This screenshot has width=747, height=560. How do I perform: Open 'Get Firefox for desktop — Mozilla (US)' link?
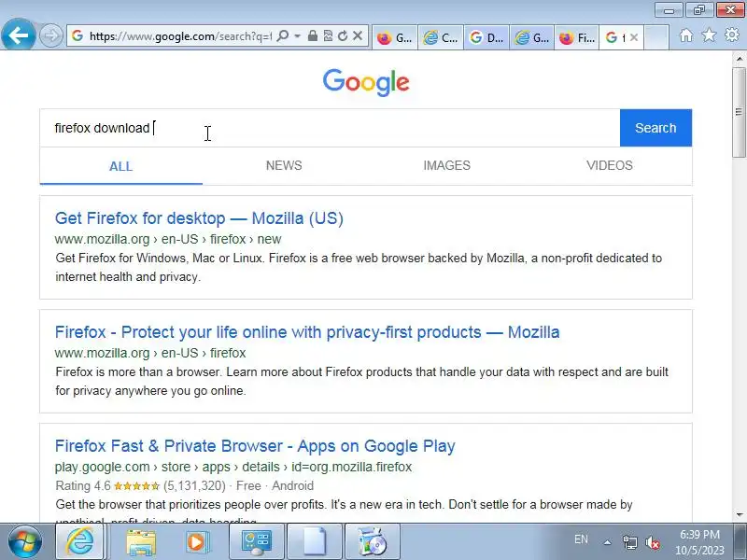click(199, 218)
